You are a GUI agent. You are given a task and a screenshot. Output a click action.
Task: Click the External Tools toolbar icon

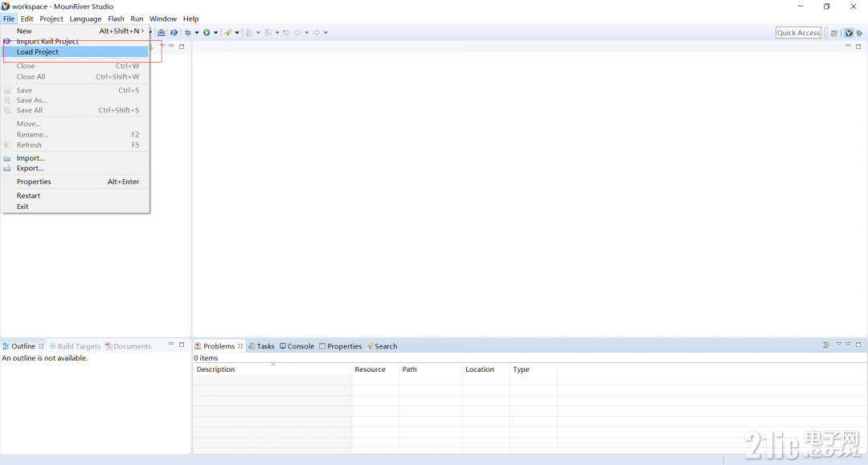pyautogui.click(x=228, y=33)
